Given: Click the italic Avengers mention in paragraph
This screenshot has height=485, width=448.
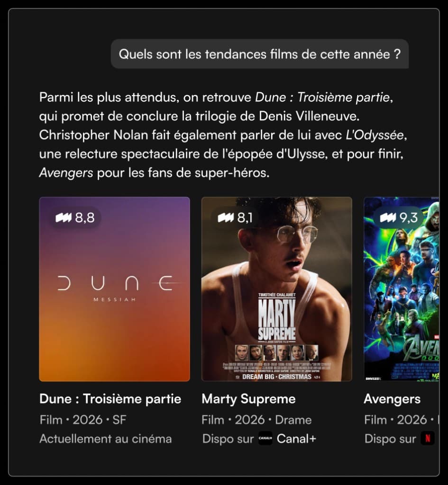Looking at the screenshot, I should point(66,173).
